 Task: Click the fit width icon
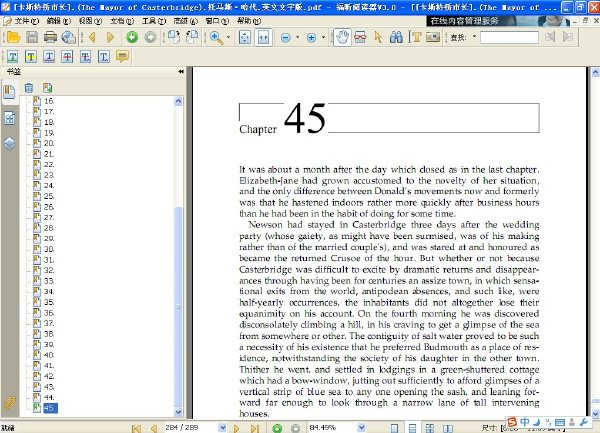tap(264, 37)
